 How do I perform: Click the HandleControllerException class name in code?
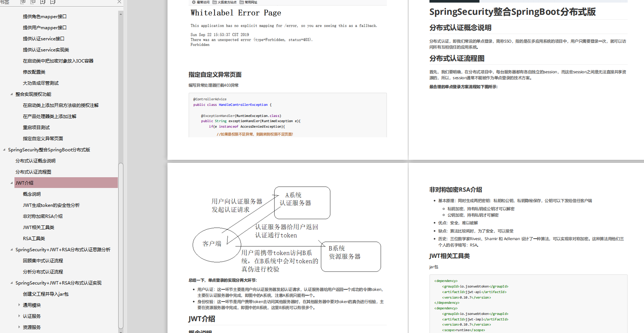[243, 105]
